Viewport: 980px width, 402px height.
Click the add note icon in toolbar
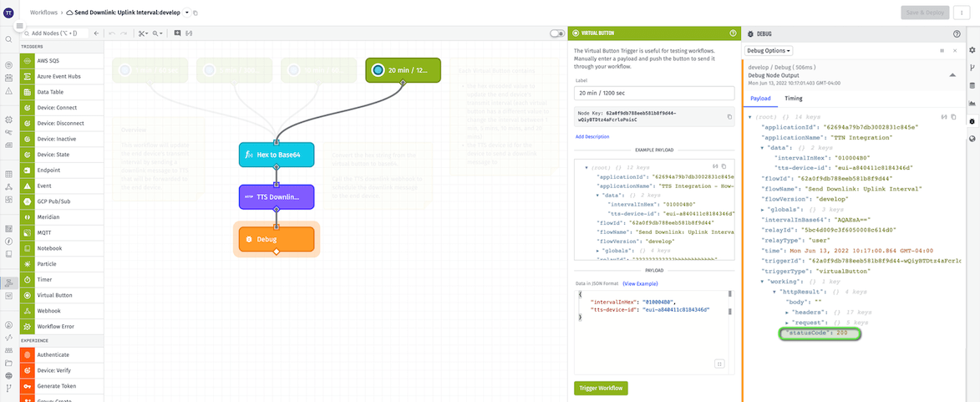[x=177, y=33]
